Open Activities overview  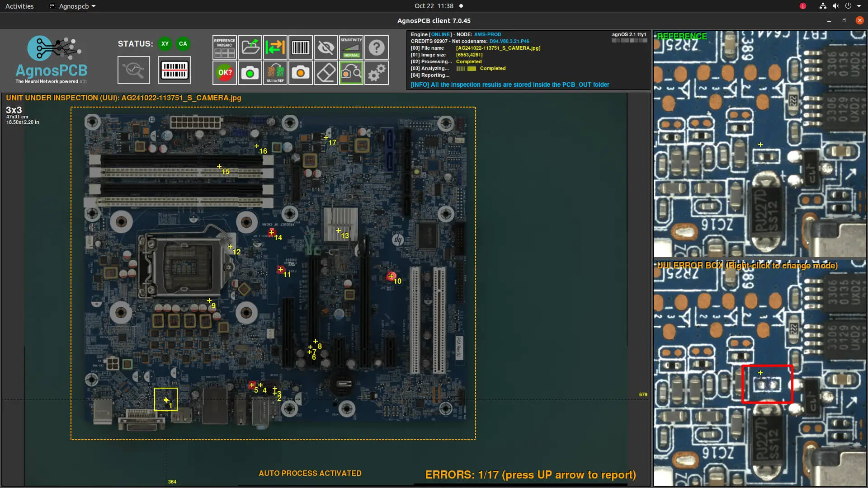tap(19, 6)
